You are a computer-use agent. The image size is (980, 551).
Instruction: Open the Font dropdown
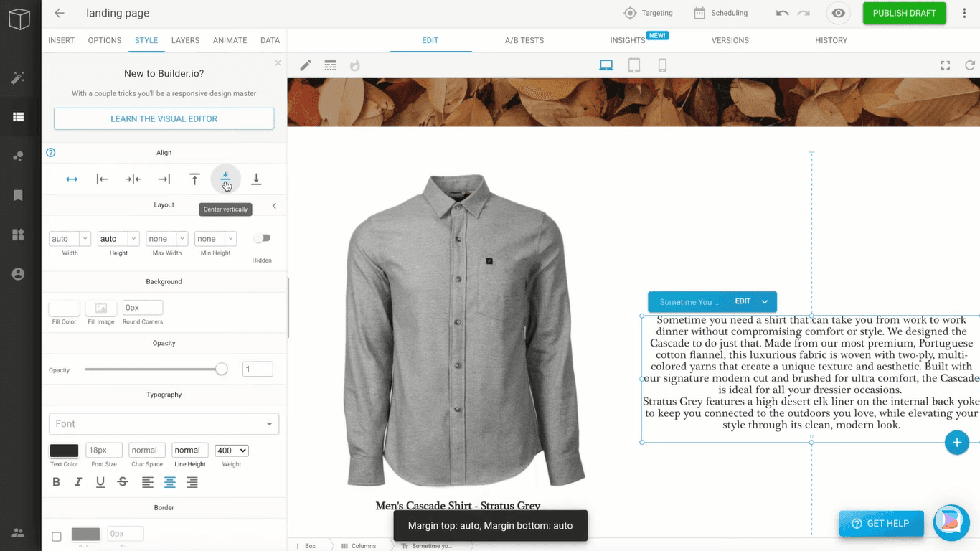click(164, 424)
